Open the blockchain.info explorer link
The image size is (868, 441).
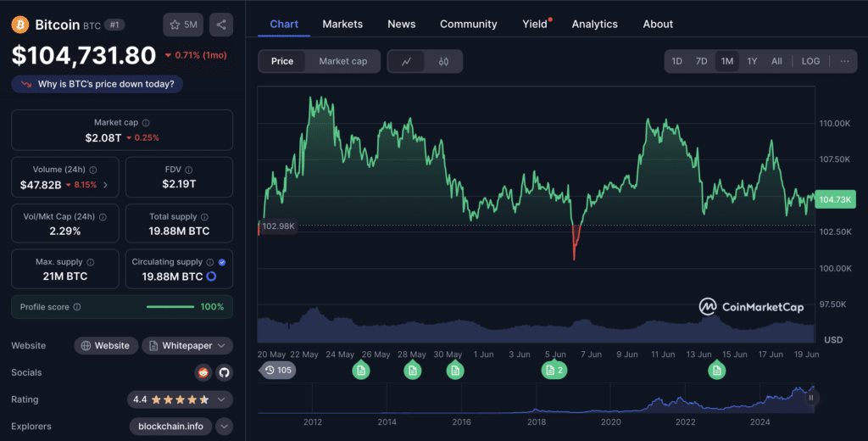point(170,427)
